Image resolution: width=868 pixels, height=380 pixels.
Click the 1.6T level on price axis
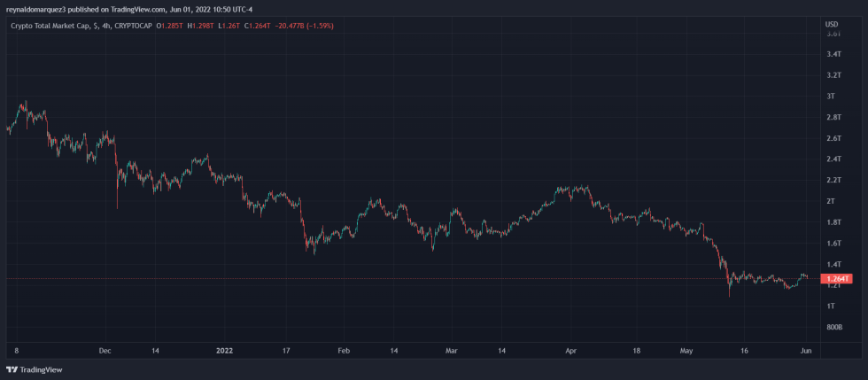tap(833, 243)
